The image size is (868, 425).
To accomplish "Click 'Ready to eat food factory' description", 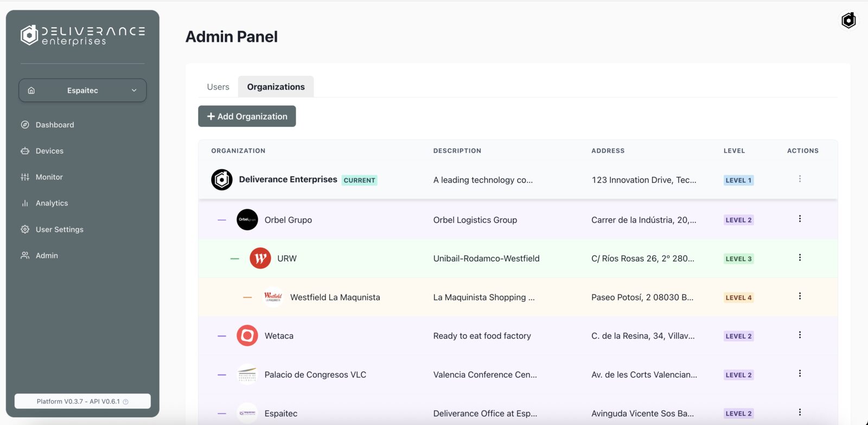I will 482,336.
